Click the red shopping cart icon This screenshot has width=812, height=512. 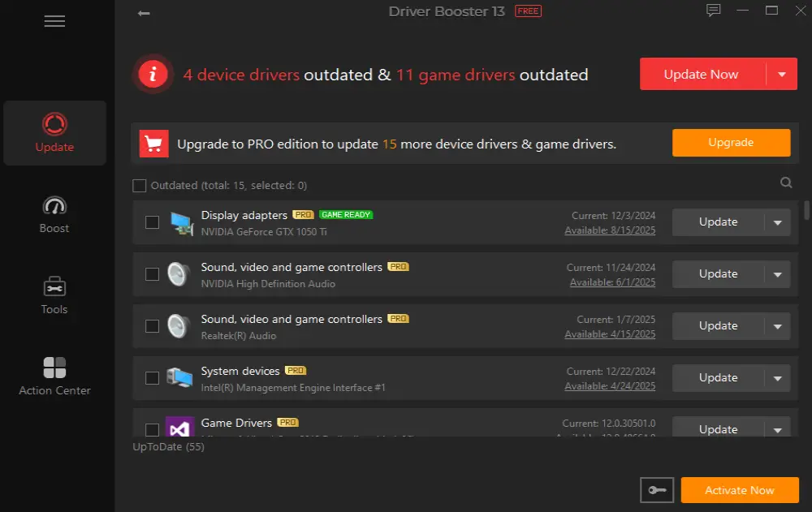(153, 144)
